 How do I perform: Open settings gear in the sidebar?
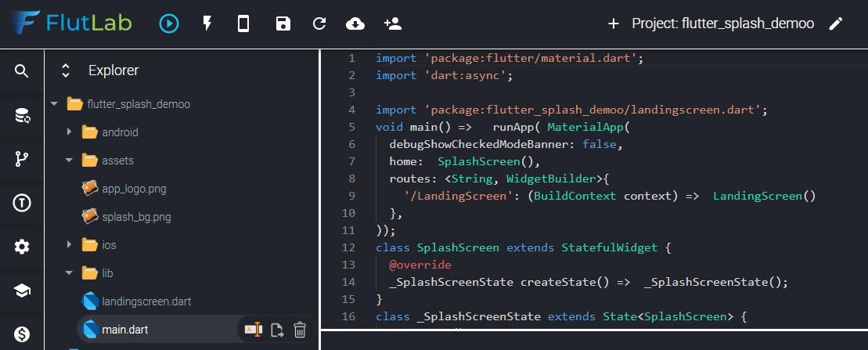tap(22, 247)
